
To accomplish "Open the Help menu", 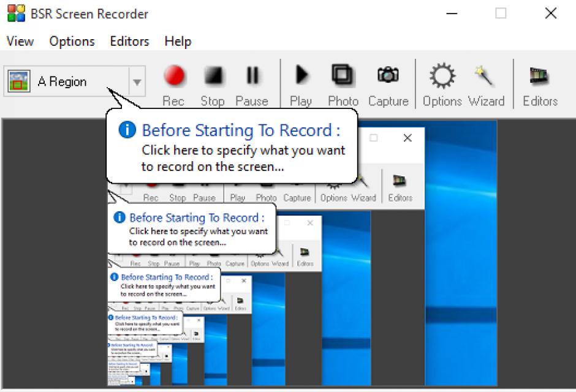I will tap(178, 41).
